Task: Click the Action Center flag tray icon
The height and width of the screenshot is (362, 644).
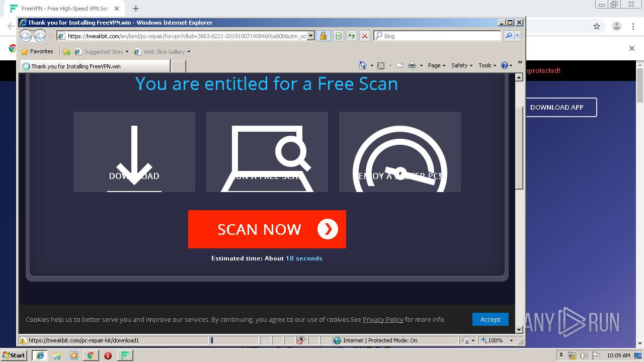Action: pyautogui.click(x=596, y=355)
